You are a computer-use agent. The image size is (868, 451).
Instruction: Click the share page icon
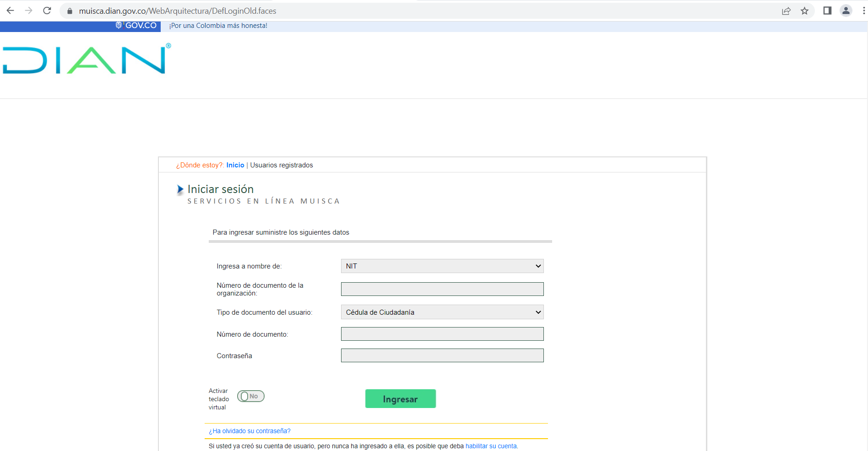(786, 11)
